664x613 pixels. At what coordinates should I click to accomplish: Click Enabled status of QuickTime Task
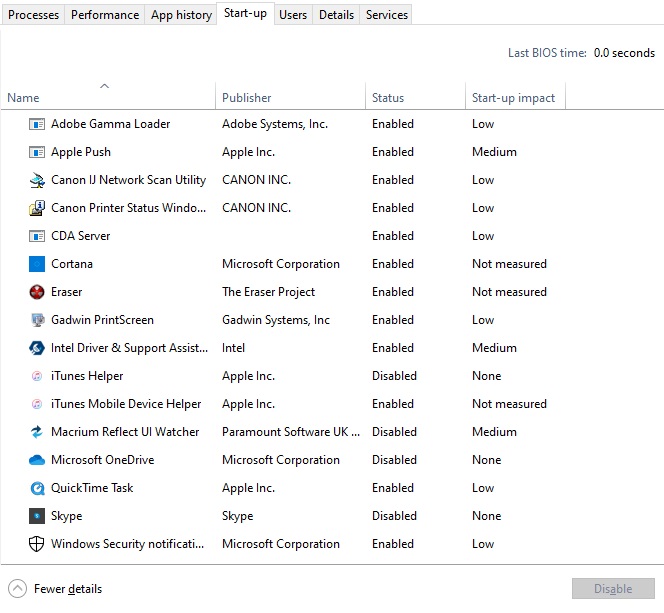[x=393, y=488]
